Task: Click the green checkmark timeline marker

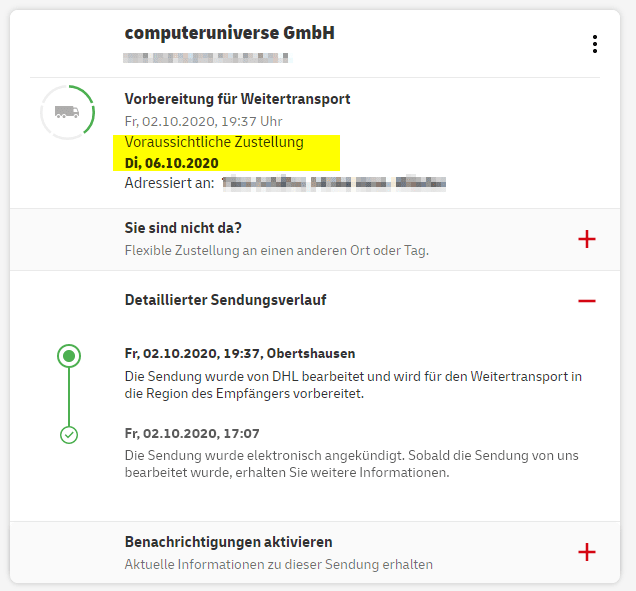Action: (x=69, y=435)
